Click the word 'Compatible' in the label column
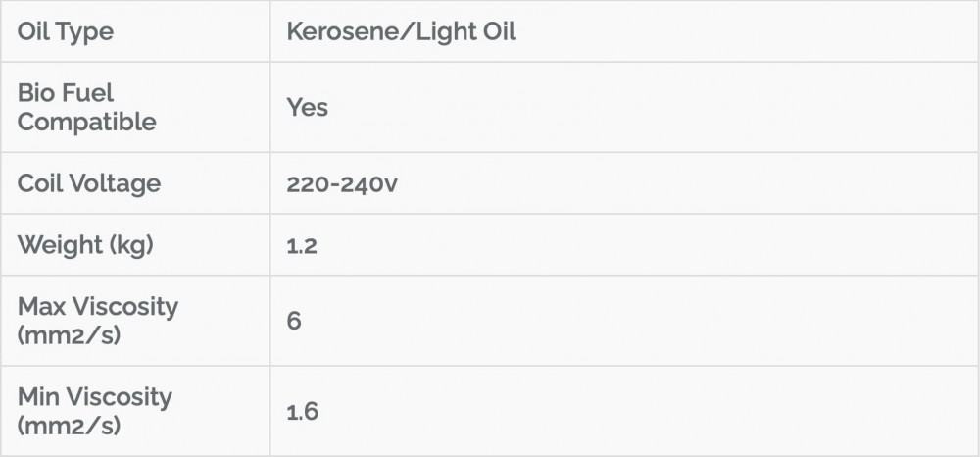 pyautogui.click(x=86, y=123)
